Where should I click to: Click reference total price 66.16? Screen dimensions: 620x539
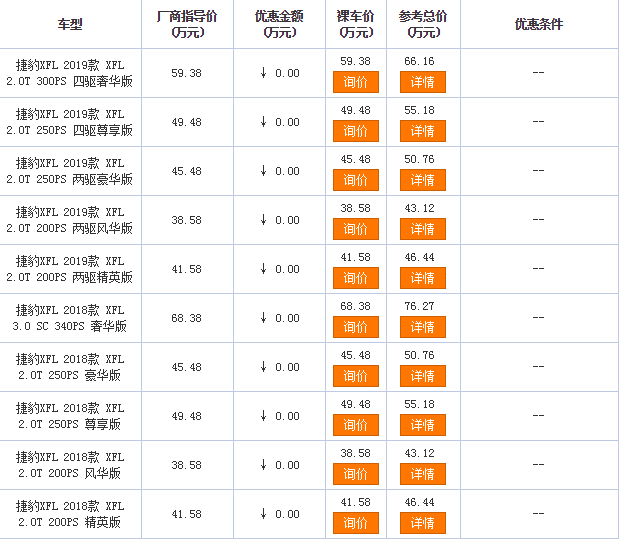419,61
